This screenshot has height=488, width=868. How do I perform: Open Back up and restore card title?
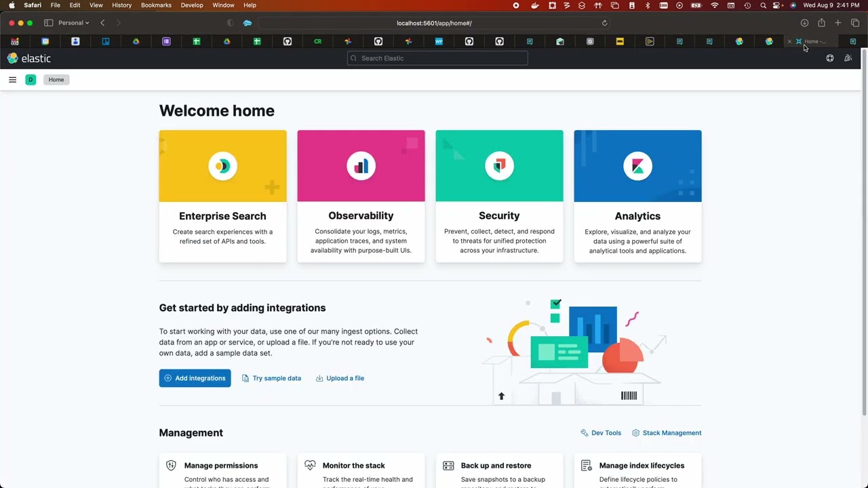(x=496, y=466)
